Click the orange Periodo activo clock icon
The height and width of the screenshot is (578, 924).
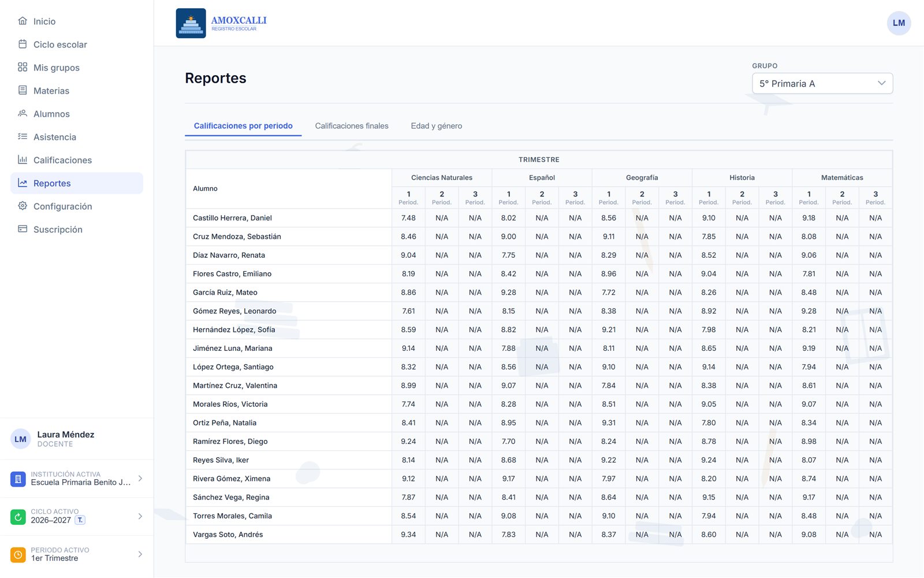(18, 555)
